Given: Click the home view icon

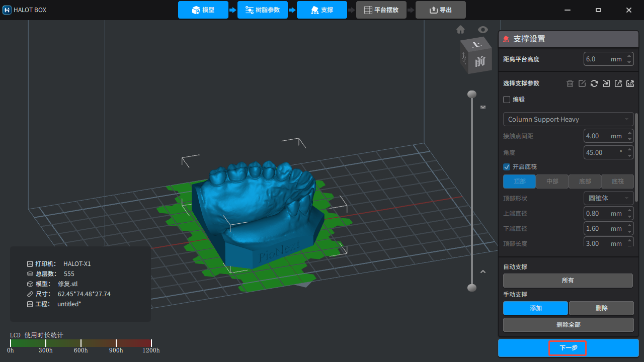Looking at the screenshot, I should [460, 30].
